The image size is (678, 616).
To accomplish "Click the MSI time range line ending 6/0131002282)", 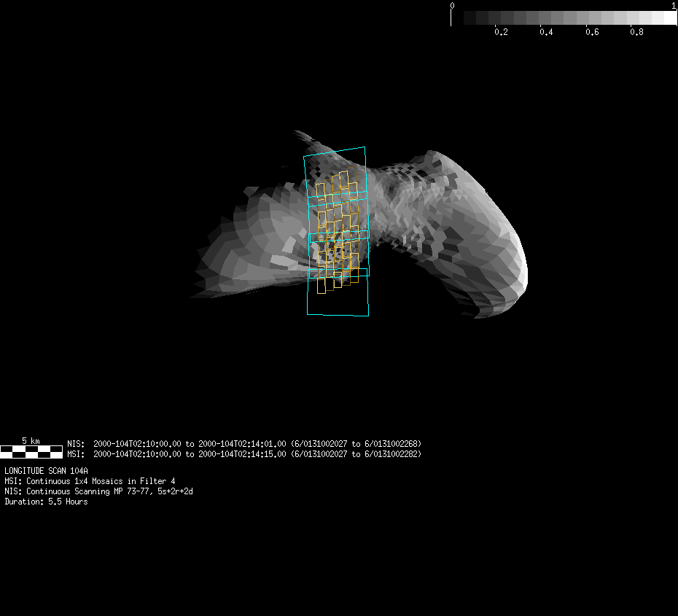I will pyautogui.click(x=244, y=454).
